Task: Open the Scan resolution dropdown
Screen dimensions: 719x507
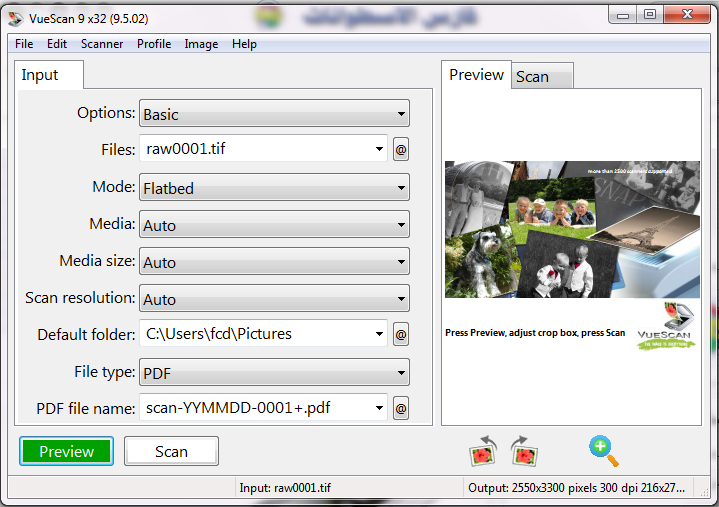Action: click(x=274, y=299)
